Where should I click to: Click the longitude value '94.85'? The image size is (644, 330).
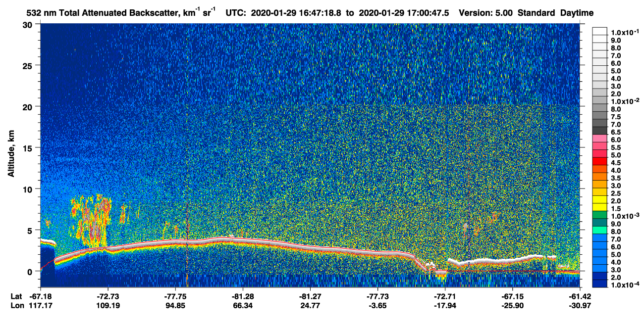pos(176,306)
